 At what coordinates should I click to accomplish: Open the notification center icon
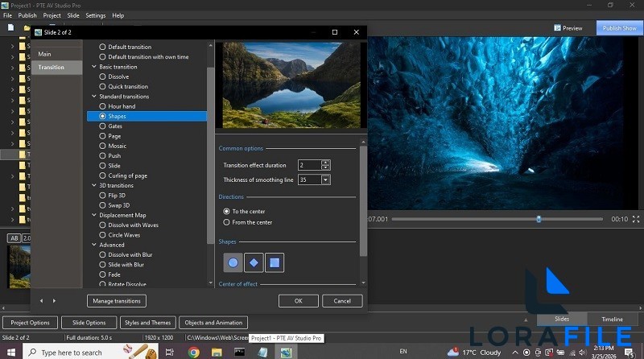(629, 353)
